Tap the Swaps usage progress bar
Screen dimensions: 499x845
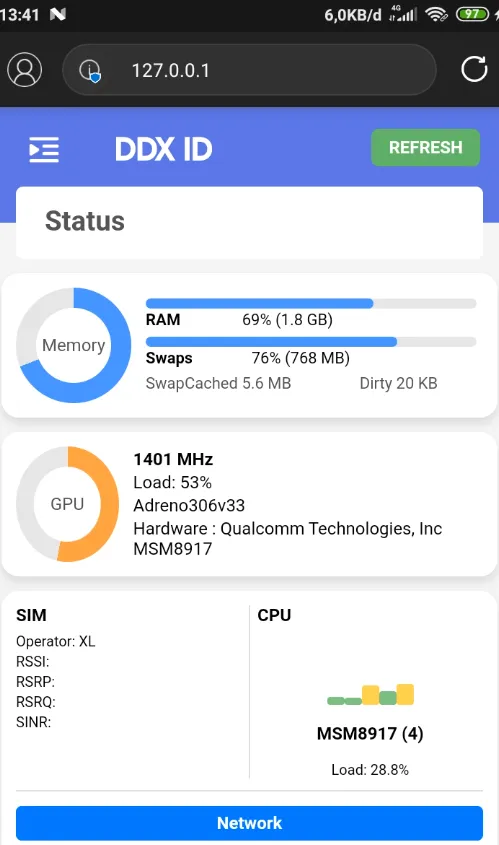click(311, 342)
